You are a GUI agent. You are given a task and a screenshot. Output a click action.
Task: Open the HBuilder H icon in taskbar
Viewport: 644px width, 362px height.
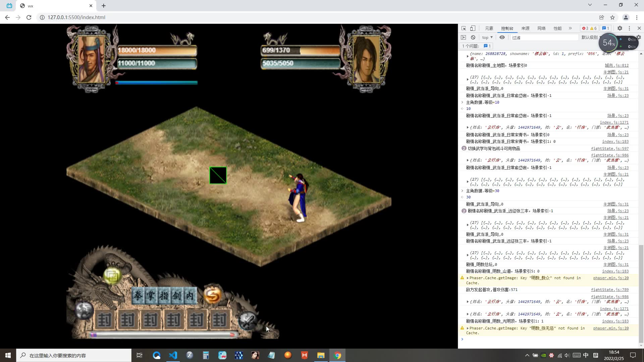point(305,355)
